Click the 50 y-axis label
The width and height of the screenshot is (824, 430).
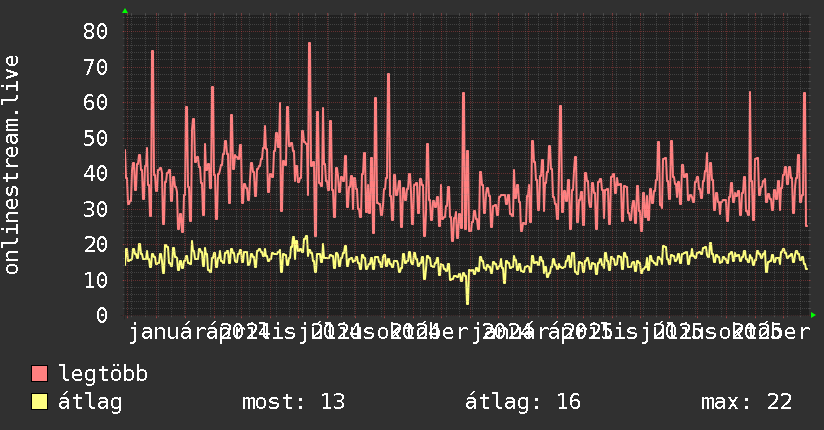click(95, 138)
